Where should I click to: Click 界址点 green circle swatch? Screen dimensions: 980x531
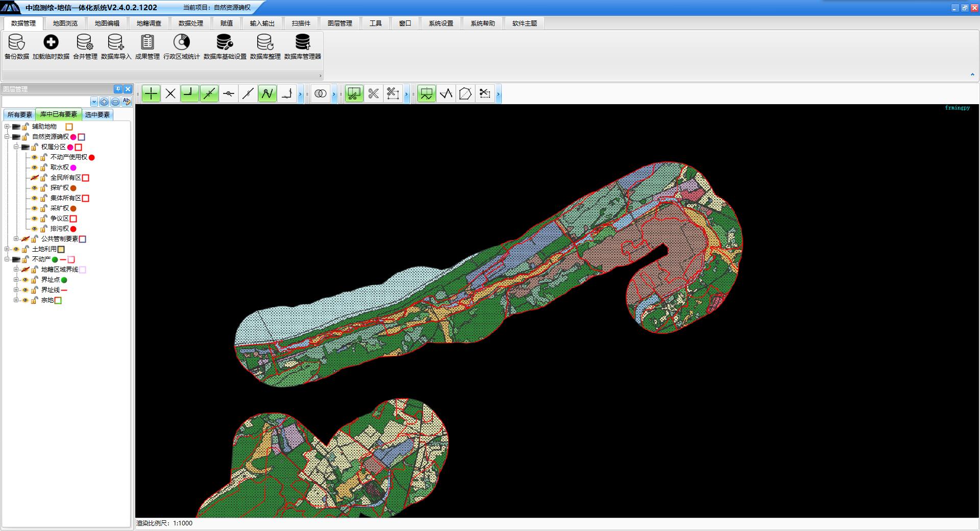(x=64, y=280)
